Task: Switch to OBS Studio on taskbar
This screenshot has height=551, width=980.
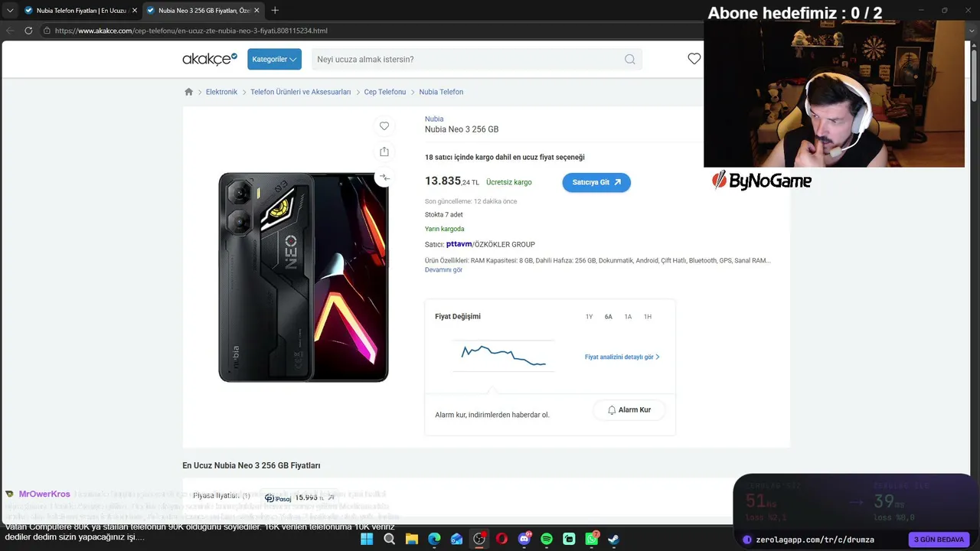Action: click(x=479, y=539)
